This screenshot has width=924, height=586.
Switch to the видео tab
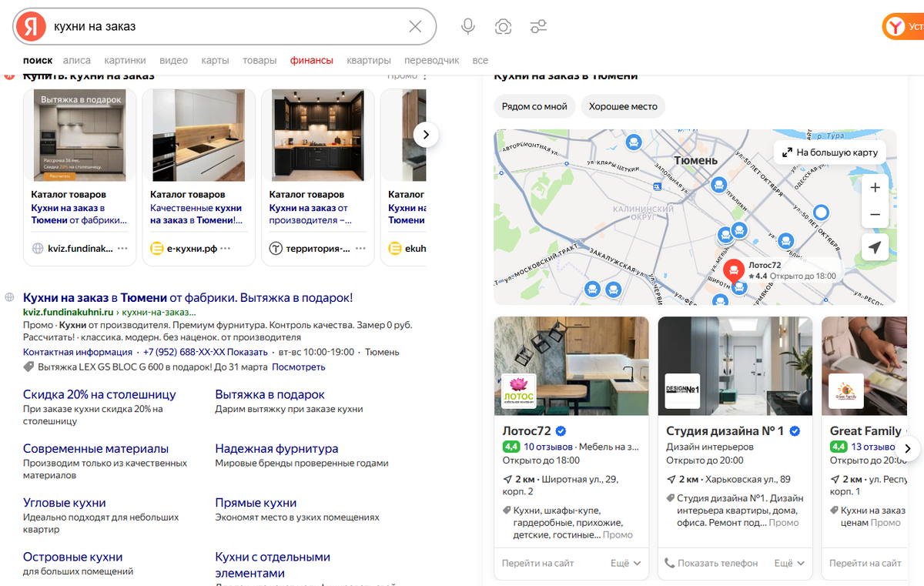tap(174, 60)
